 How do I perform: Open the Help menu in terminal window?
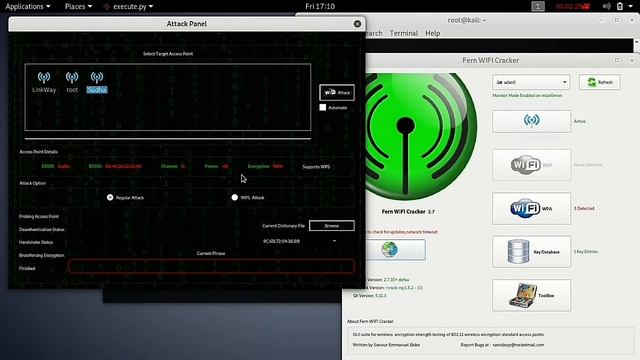[433, 33]
